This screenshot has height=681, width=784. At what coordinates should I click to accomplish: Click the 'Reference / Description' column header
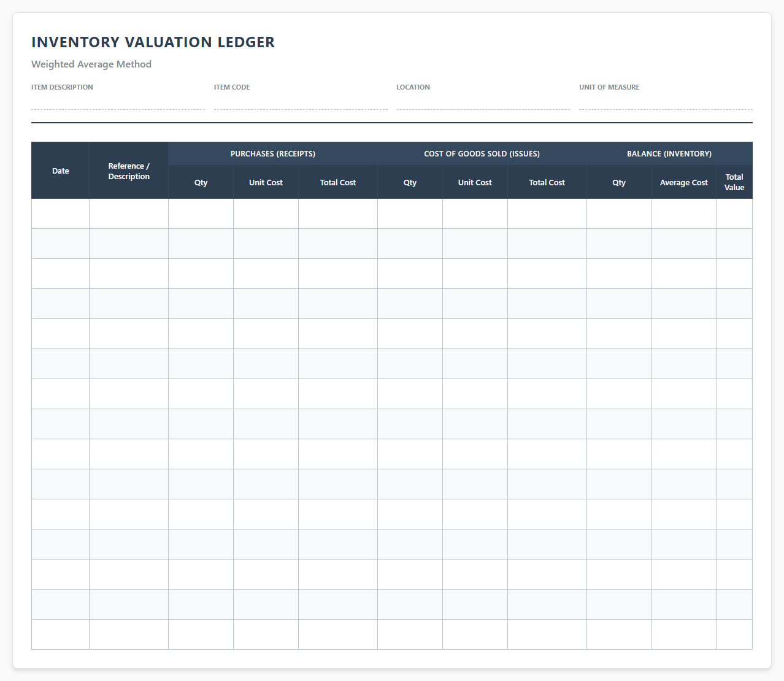point(129,171)
